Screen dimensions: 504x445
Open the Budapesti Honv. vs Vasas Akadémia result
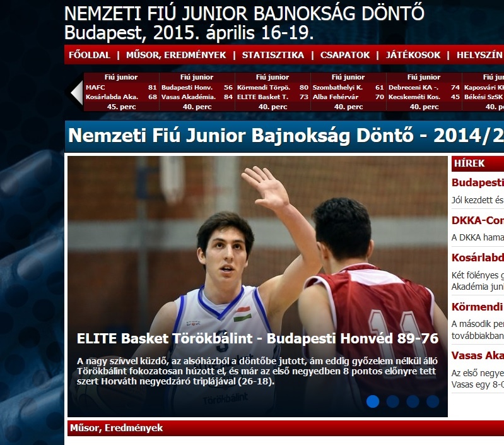point(197,92)
